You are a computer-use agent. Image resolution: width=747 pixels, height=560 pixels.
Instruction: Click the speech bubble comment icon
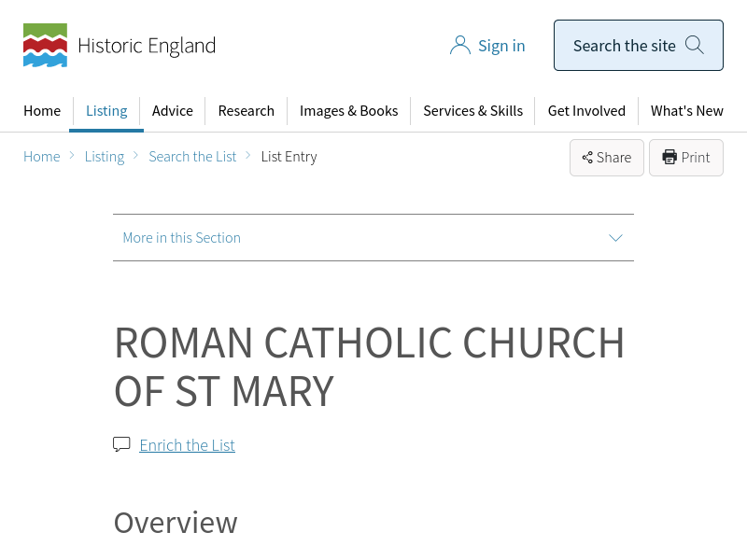coord(121,444)
